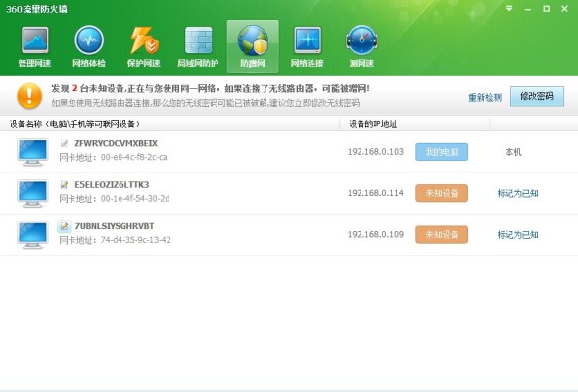Image resolution: width=578 pixels, height=392 pixels.
Task: Click the orange warning exclamation icon
Action: [29, 95]
